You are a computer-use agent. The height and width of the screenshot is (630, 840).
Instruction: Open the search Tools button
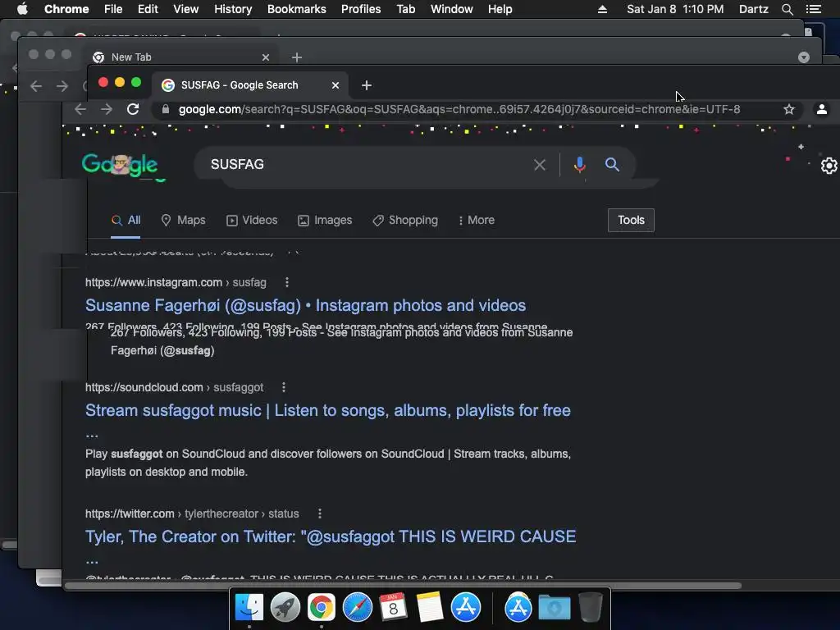tap(631, 220)
